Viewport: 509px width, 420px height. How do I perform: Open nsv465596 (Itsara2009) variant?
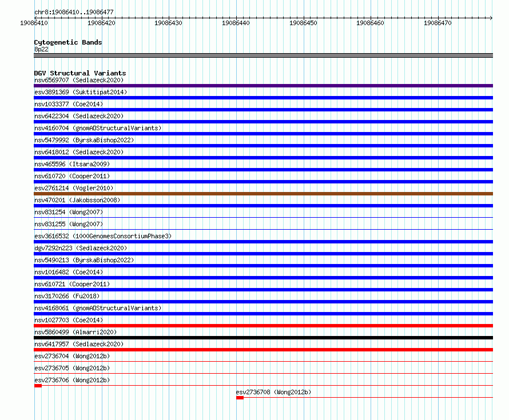click(x=72, y=164)
